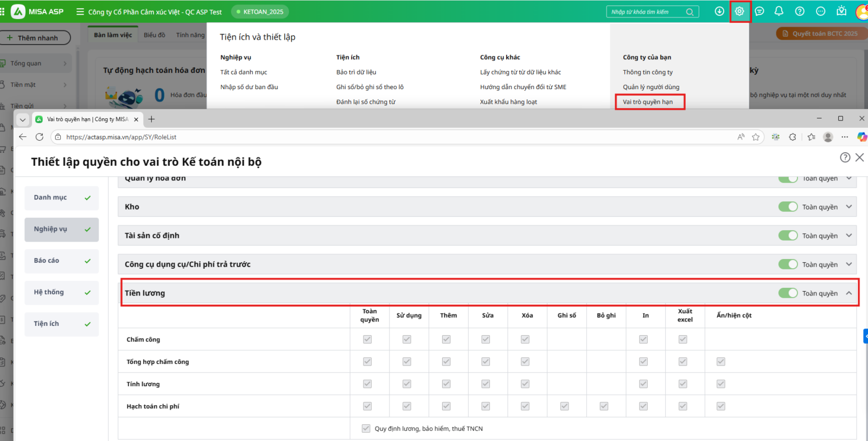Select the Hệ thống side tab
The height and width of the screenshot is (441, 868).
click(61, 292)
